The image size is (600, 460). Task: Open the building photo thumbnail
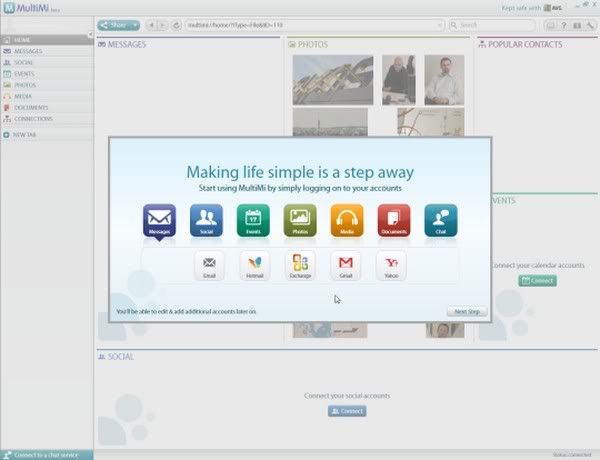(333, 80)
